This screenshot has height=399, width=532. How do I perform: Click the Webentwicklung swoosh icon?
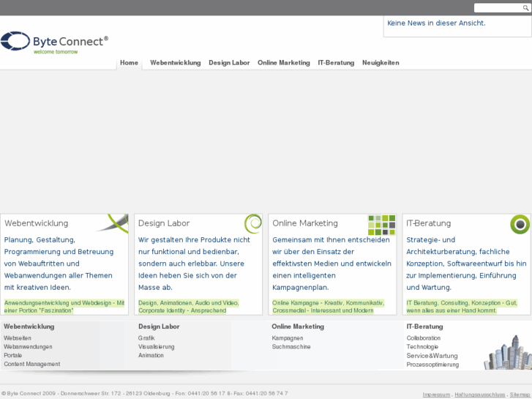click(x=113, y=223)
